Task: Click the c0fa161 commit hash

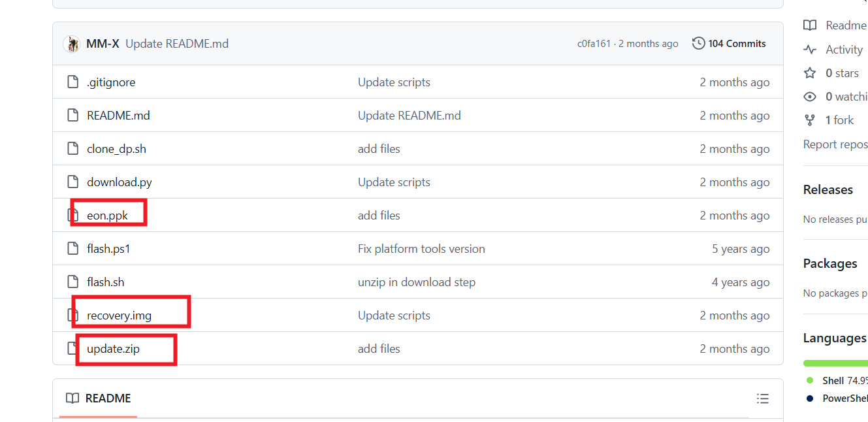Action: (594, 44)
